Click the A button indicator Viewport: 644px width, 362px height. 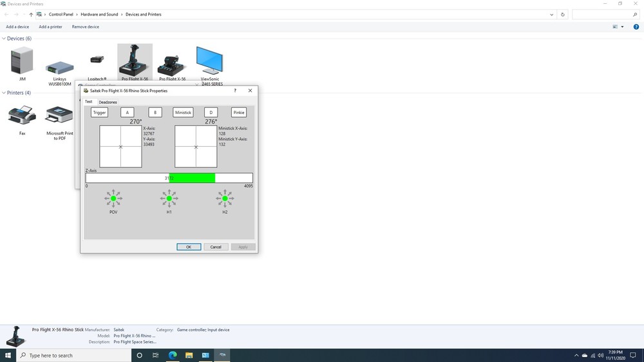coord(128,112)
